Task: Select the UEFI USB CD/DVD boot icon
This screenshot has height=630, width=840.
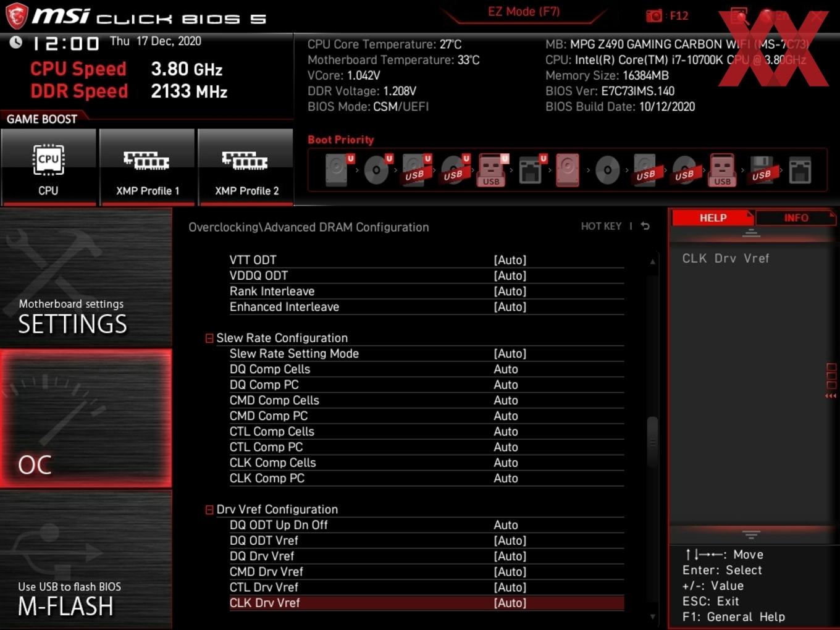Action: [455, 170]
